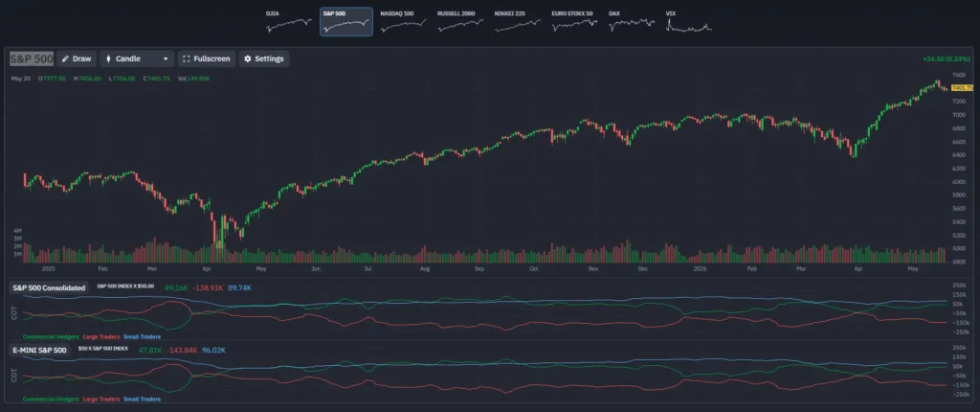Click the 2025 time axis label
Image resolution: width=980 pixels, height=412 pixels.
(x=48, y=268)
